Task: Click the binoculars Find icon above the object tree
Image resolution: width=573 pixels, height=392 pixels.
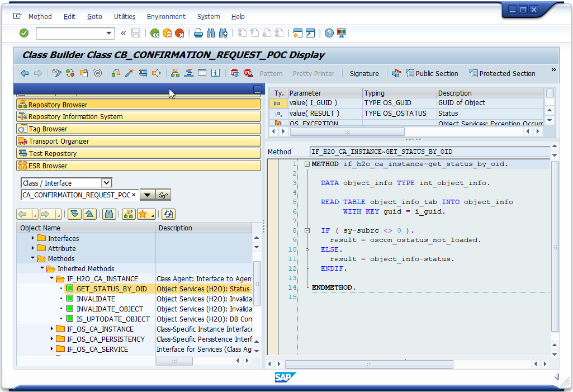Action: [x=109, y=214]
